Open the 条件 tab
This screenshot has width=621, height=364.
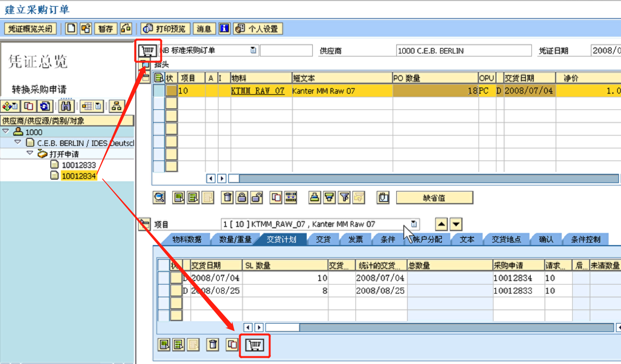click(x=387, y=239)
